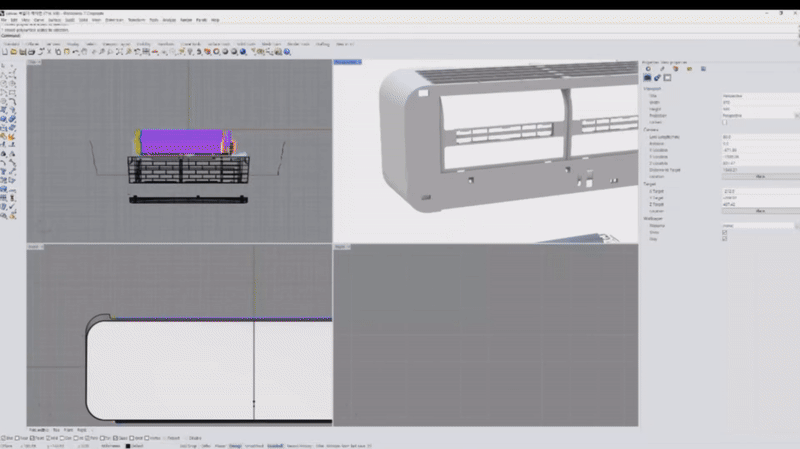Click the target Location Place button
The image size is (800, 449).
[760, 211]
